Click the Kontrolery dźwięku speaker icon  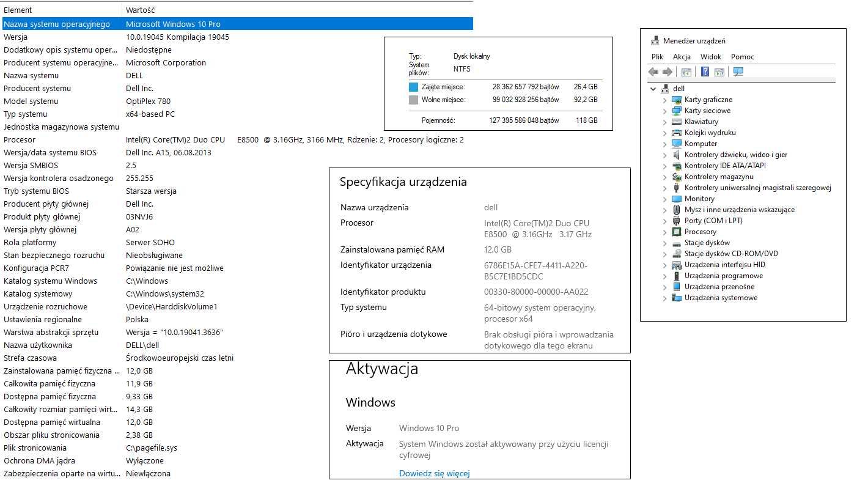click(x=677, y=155)
